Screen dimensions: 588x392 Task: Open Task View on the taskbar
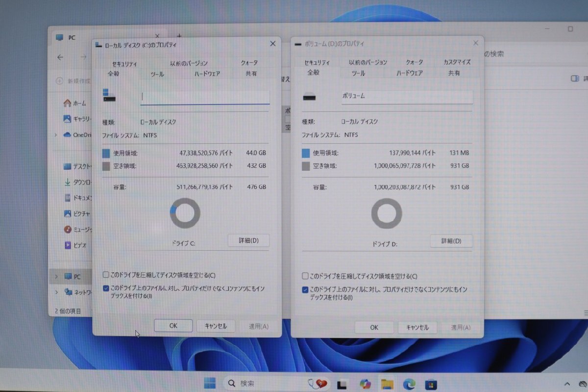342,384
